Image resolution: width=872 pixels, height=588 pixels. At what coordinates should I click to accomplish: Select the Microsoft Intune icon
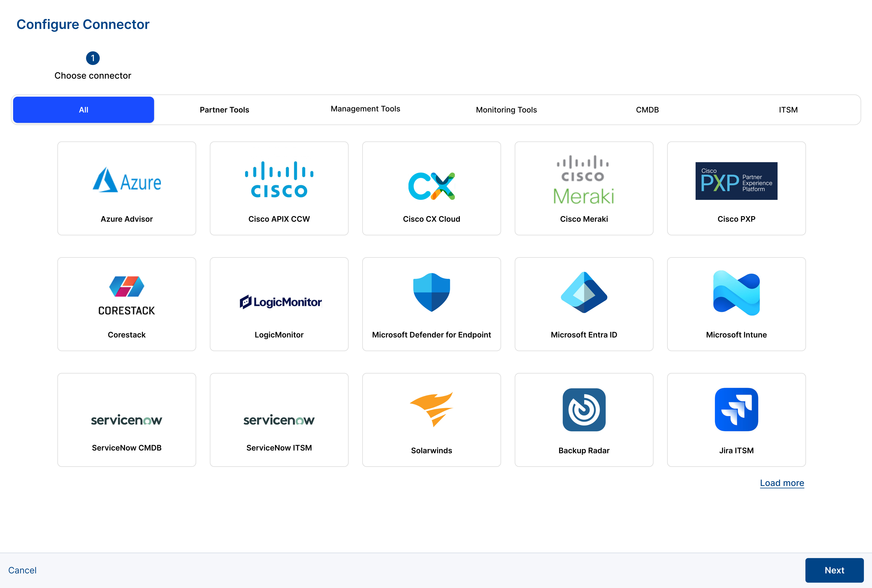coord(736,293)
